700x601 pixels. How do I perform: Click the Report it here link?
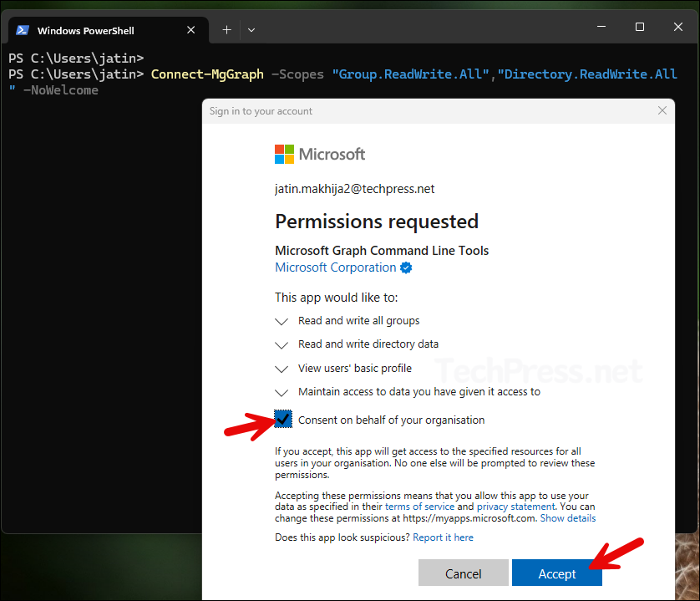pos(443,537)
